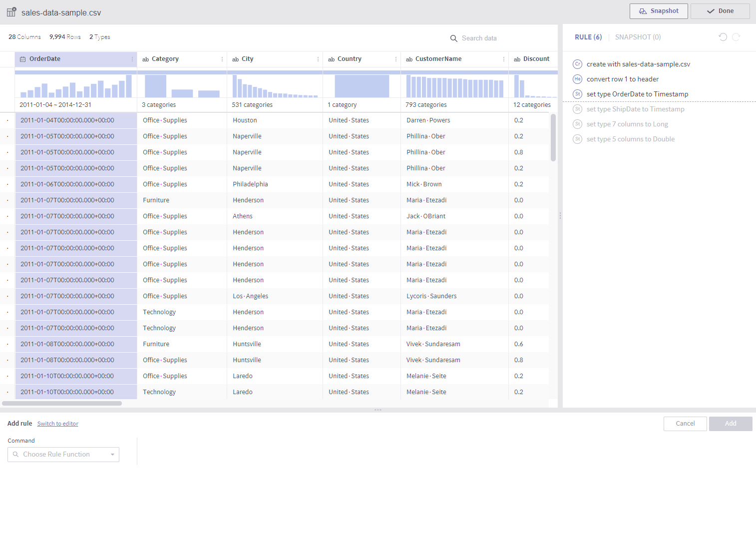Open the OrderDate column options menu
Screen dimensions: 756x539
(132, 59)
